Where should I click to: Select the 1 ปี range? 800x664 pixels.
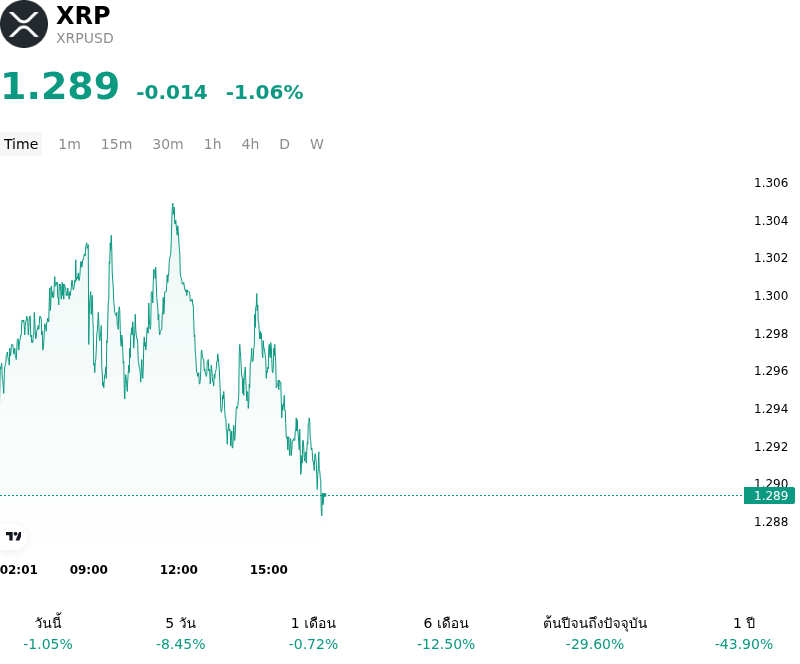point(744,633)
